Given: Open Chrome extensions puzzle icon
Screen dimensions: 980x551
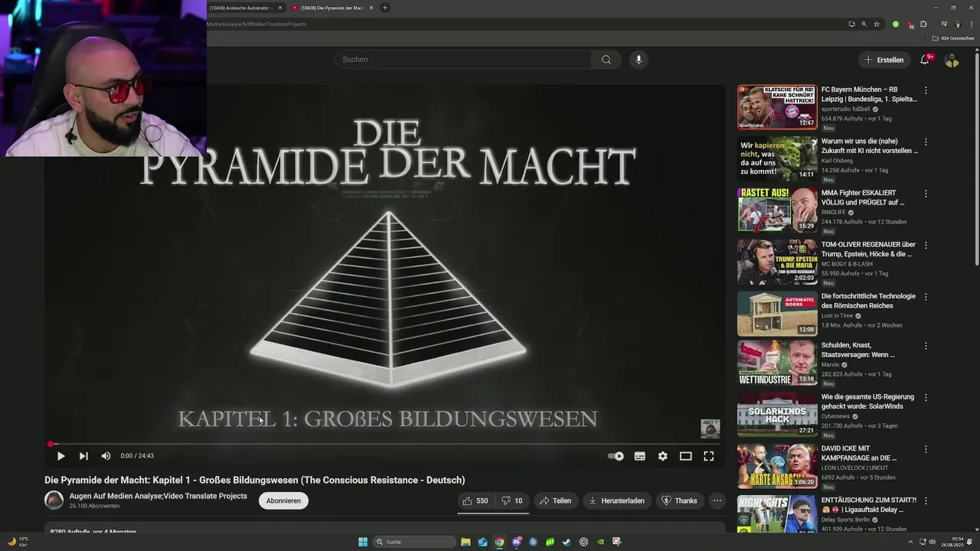Looking at the screenshot, I should tap(923, 24).
